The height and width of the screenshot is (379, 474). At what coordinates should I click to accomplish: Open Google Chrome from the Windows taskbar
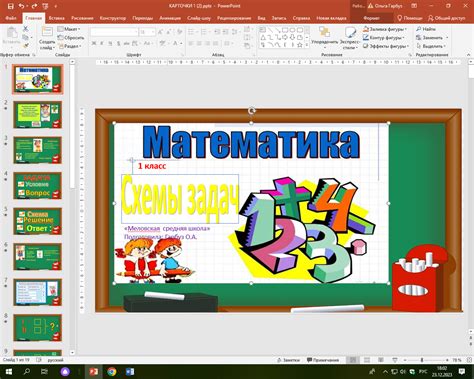tap(112, 371)
